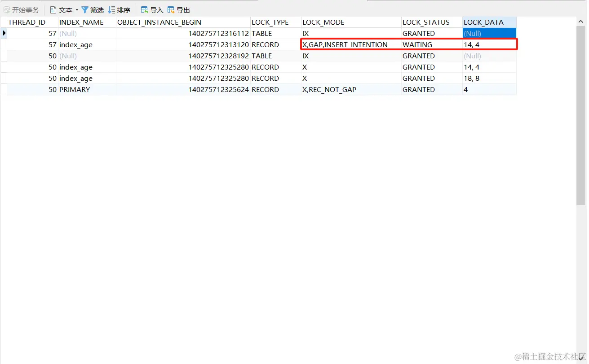Open the 文本 text view button
The width and height of the screenshot is (589, 364).
coord(61,10)
